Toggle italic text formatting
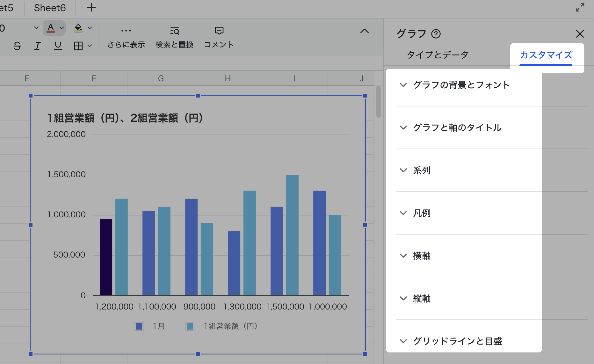The width and height of the screenshot is (594, 364). point(37,46)
